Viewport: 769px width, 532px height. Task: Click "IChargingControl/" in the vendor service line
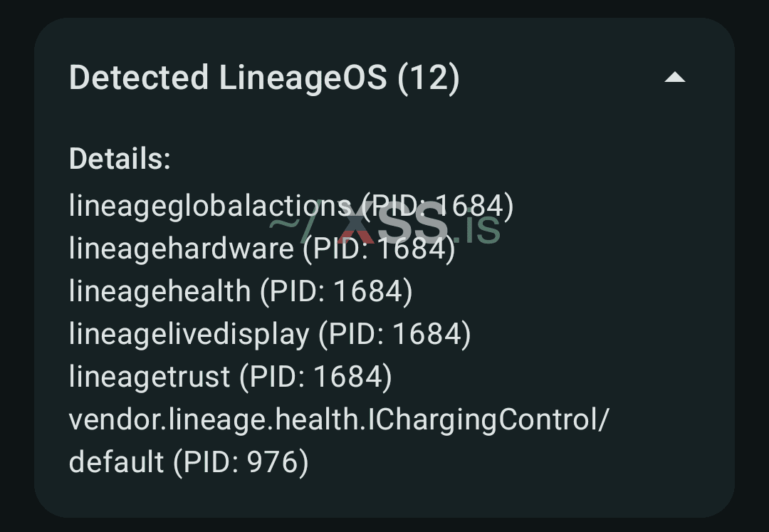click(488, 419)
